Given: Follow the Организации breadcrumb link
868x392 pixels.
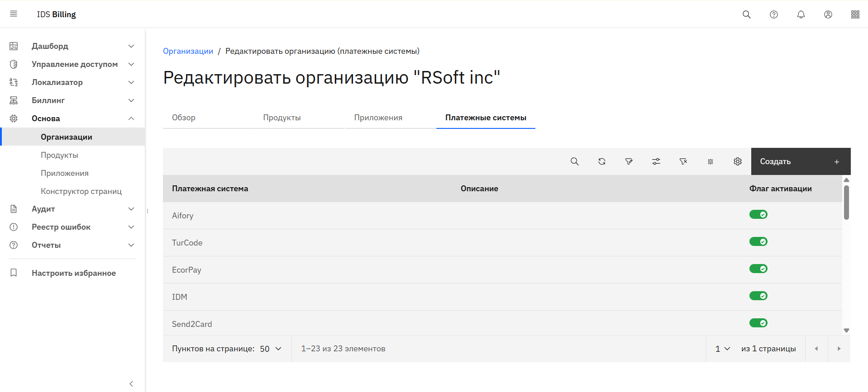Looking at the screenshot, I should click(x=188, y=51).
